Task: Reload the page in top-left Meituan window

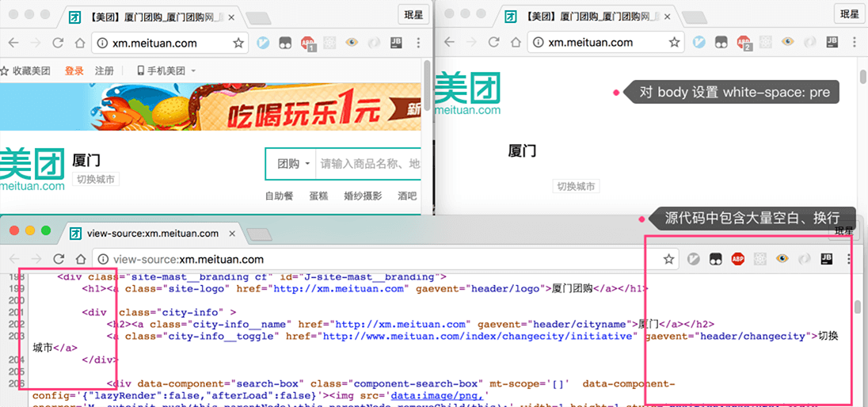Action: (x=58, y=43)
